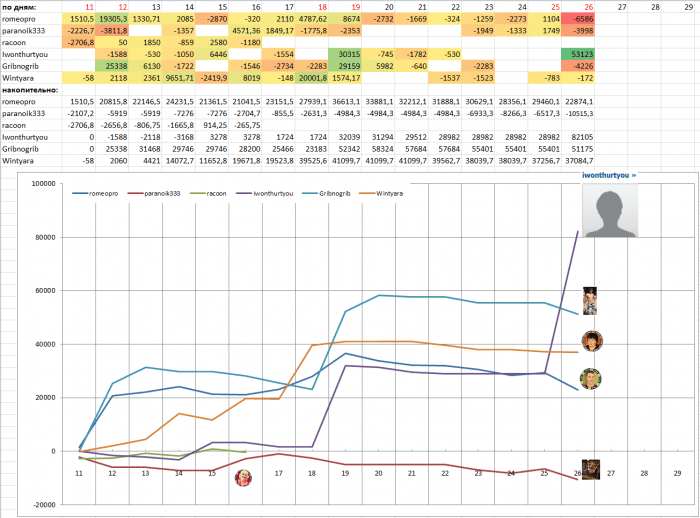Select the romeopro legend entry

(95, 194)
